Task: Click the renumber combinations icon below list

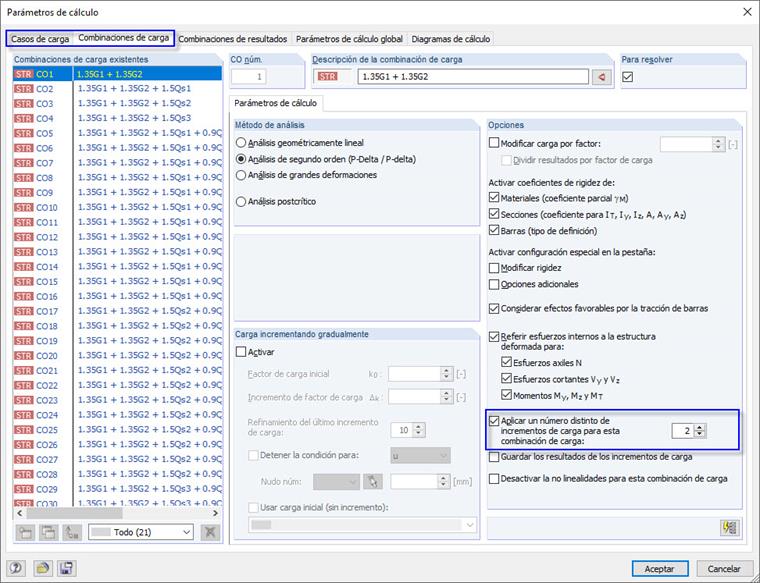Action: point(72,532)
